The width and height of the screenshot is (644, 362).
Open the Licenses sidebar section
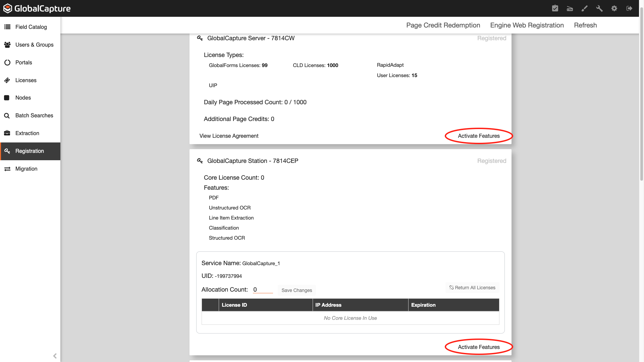[26, 80]
